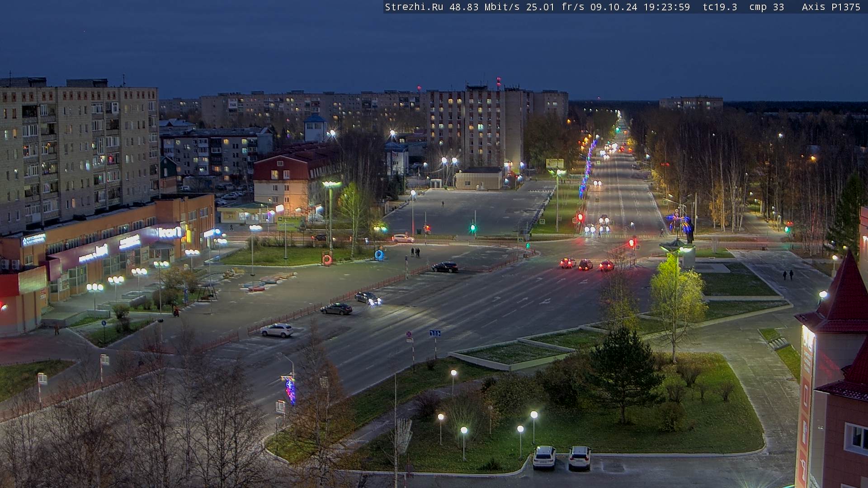Click the "Strezhi.Ru" overlay text
868x488 pixels.
click(x=414, y=7)
